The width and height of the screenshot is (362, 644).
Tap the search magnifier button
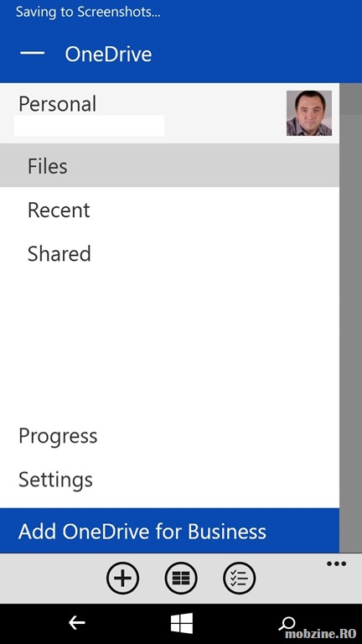pos(287,624)
